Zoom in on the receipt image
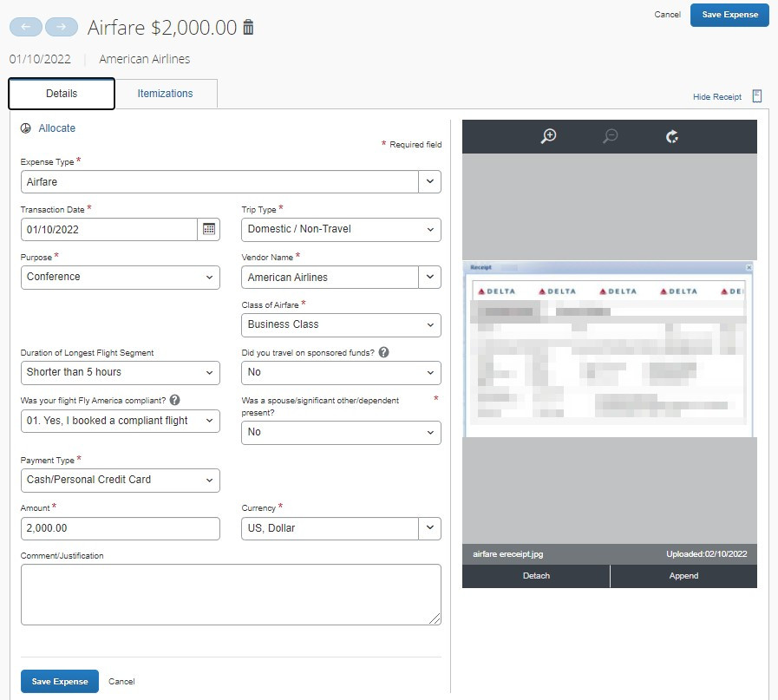Image resolution: width=778 pixels, height=700 pixels. tap(548, 136)
